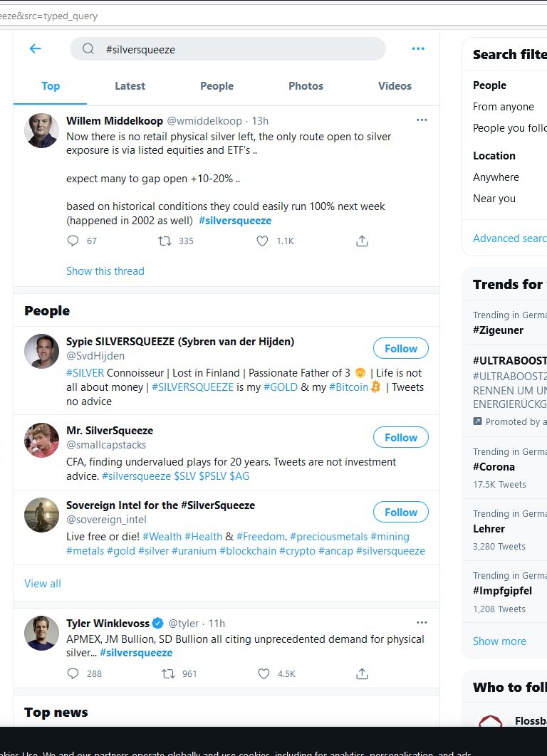
Task: Click the back arrow beside the search box
Action: pyautogui.click(x=35, y=49)
